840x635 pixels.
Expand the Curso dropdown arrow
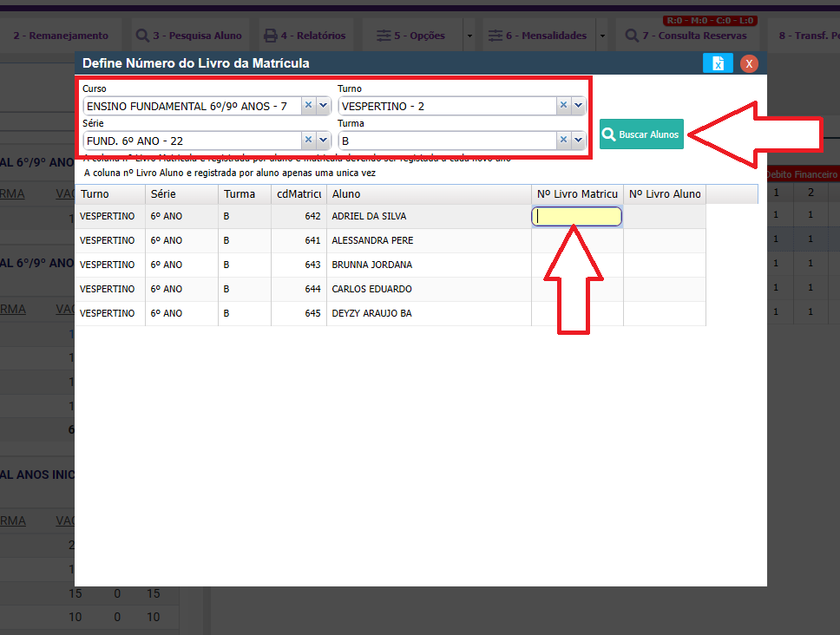tap(323, 105)
